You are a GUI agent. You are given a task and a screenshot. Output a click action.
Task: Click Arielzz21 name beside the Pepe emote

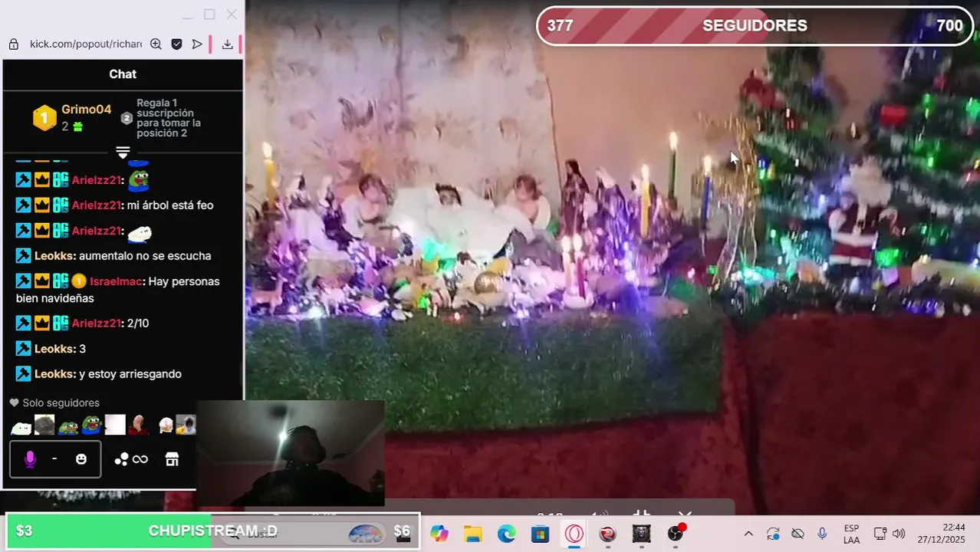[97, 180]
